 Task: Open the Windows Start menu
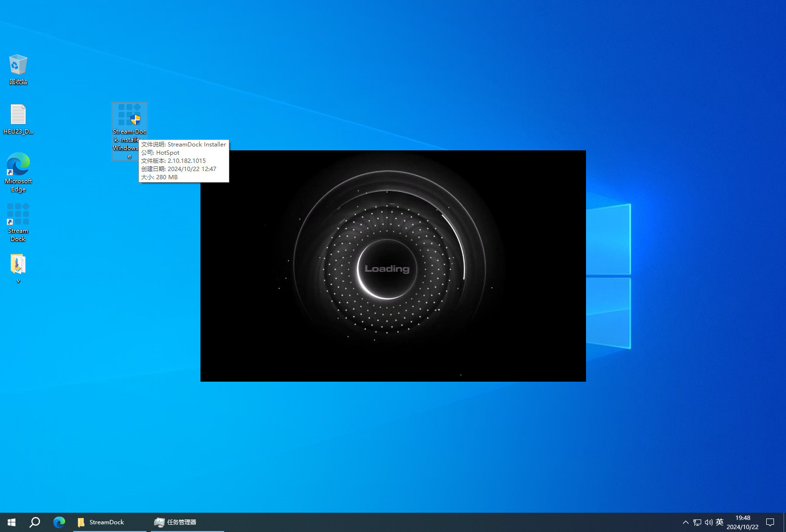pyautogui.click(x=12, y=522)
